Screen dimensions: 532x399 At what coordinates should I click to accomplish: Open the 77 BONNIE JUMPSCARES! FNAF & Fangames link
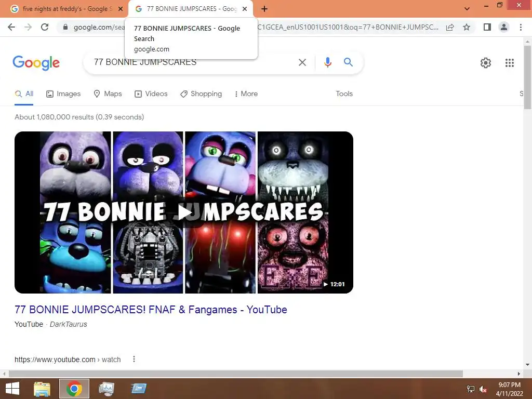(x=151, y=310)
